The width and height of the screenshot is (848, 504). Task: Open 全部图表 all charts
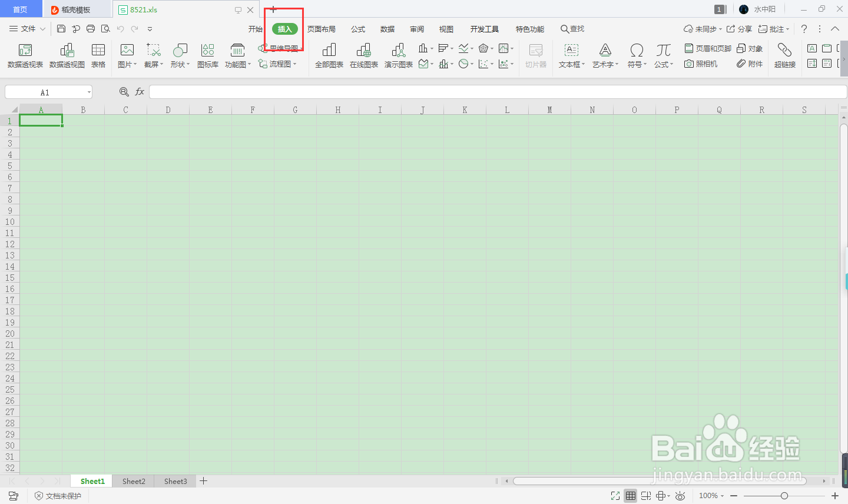(x=329, y=56)
